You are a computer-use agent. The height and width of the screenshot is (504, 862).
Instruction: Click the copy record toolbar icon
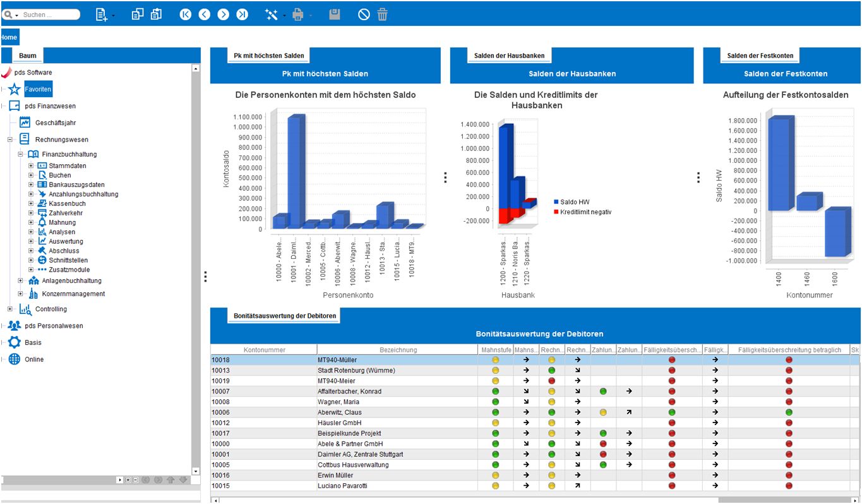[137, 14]
